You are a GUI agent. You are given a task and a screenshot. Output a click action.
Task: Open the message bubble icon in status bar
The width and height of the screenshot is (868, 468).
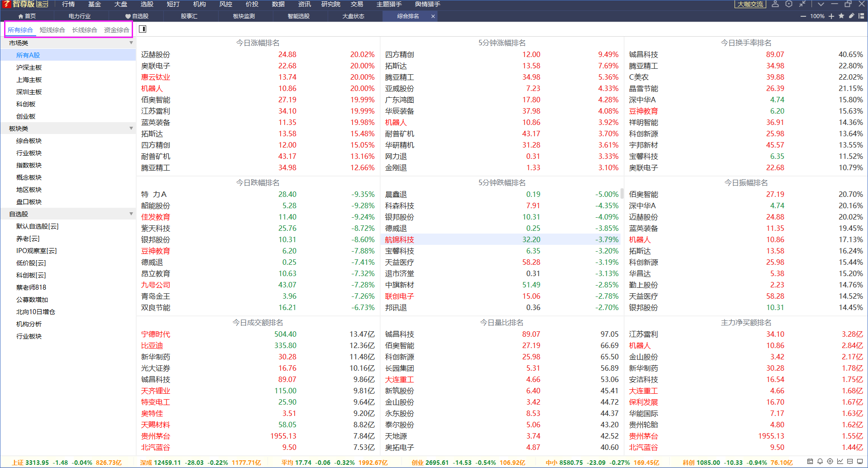tap(850, 462)
